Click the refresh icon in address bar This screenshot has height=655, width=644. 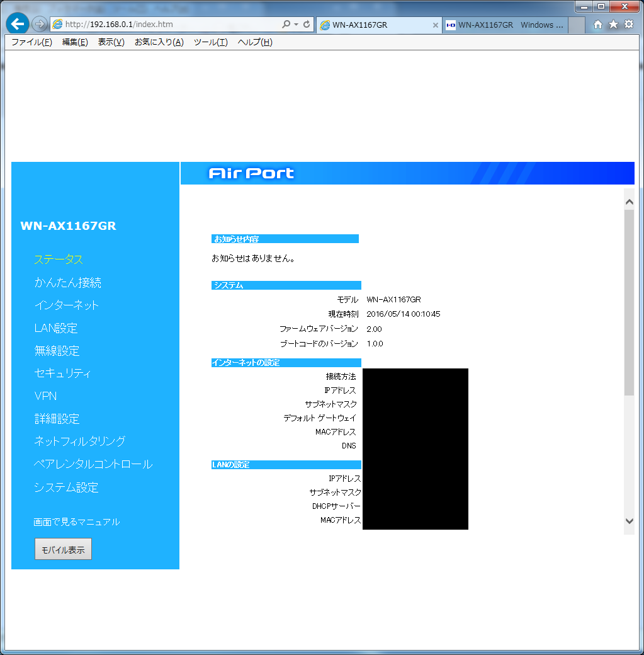point(307,24)
